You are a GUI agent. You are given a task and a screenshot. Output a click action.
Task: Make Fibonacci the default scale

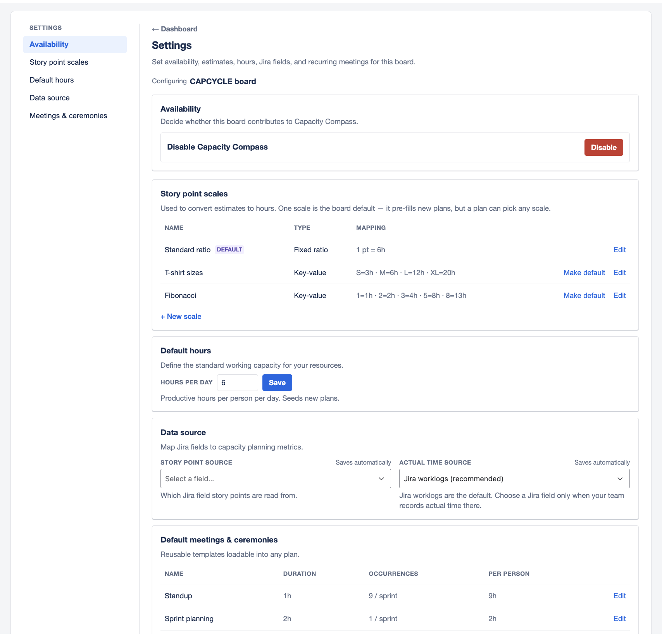click(584, 296)
